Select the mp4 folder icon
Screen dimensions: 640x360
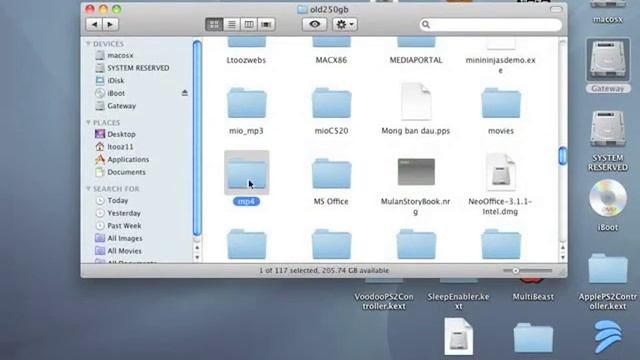click(x=247, y=173)
